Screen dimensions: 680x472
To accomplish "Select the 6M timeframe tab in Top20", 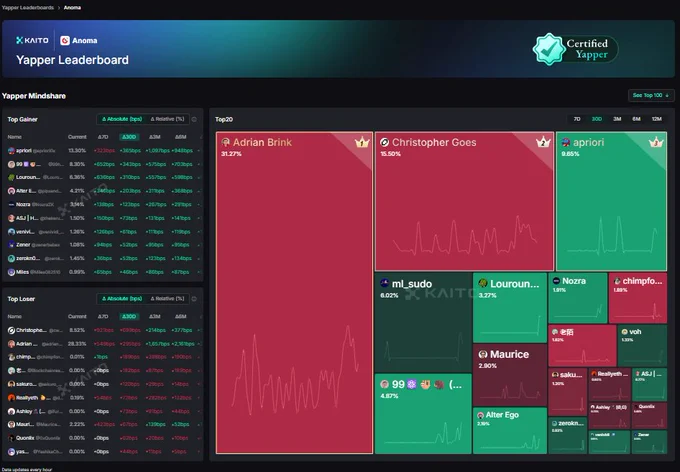I will coord(636,119).
